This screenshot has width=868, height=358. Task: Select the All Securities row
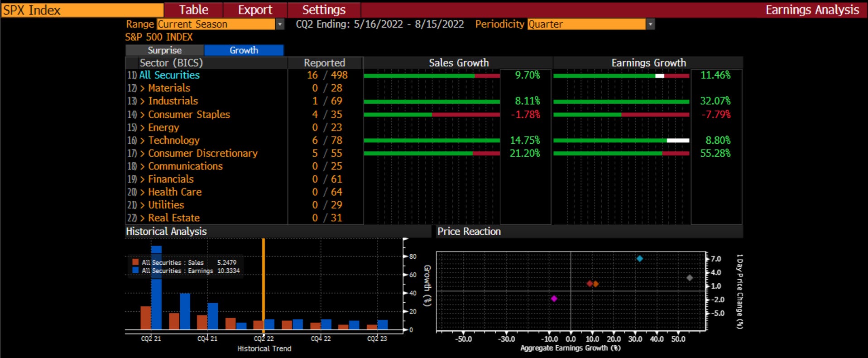pyautogui.click(x=169, y=75)
